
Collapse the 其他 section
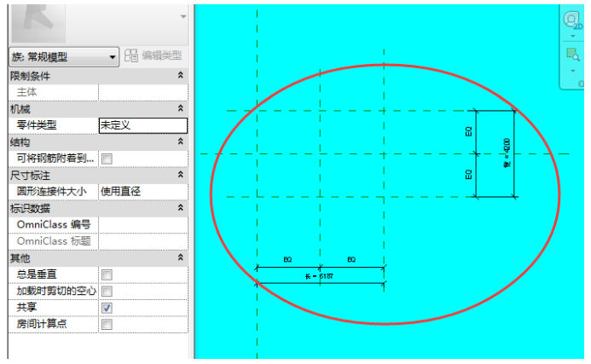(x=180, y=257)
